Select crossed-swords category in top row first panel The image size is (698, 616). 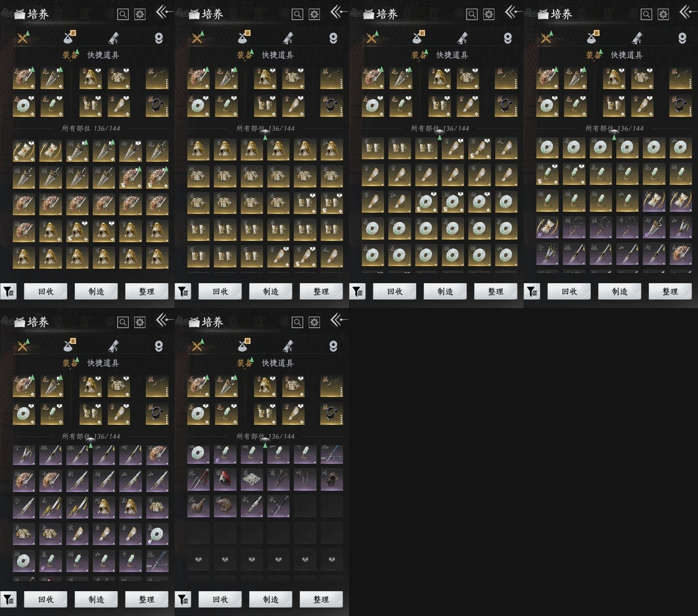coord(23,38)
